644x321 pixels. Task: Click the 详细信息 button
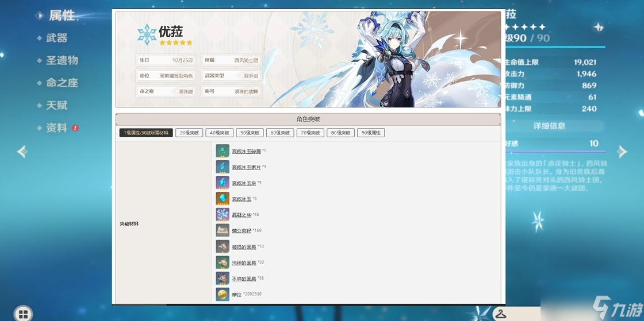[549, 126]
